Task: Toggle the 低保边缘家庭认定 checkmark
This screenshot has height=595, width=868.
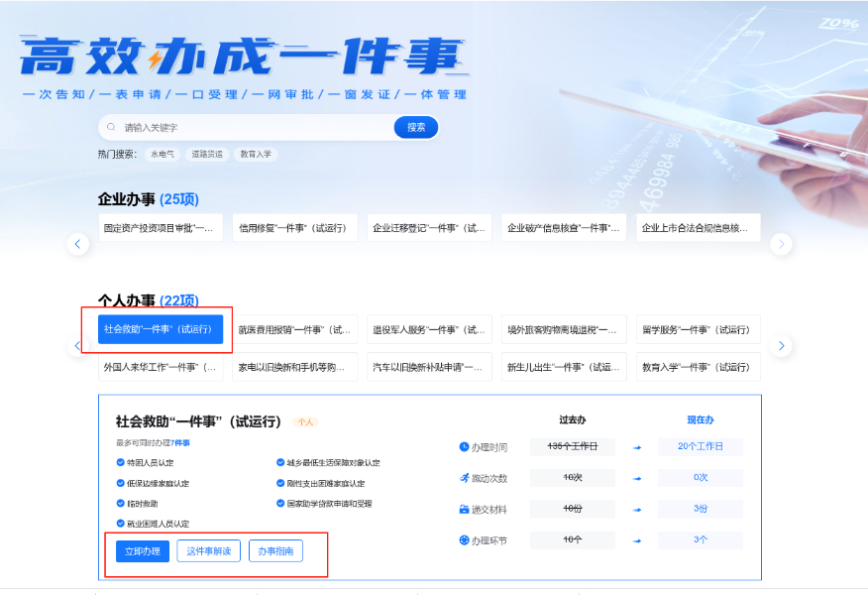Action: [x=120, y=484]
